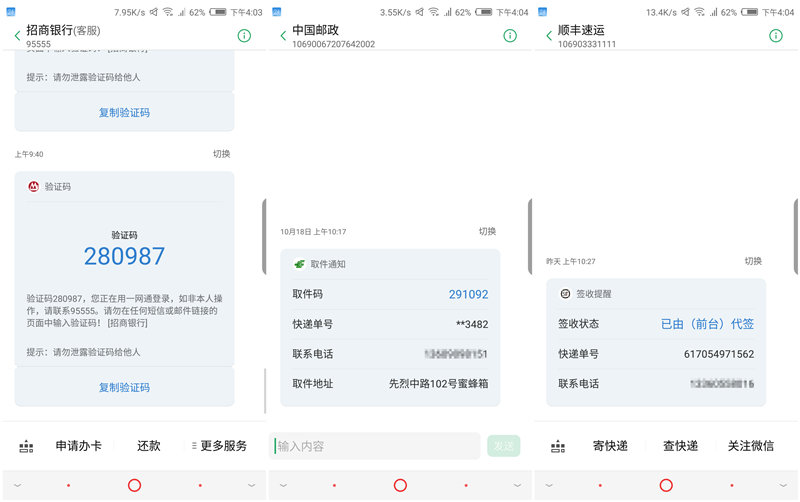The height and width of the screenshot is (502, 800).
Task: Tap 招商银行 logo on verification card
Action: (x=33, y=187)
